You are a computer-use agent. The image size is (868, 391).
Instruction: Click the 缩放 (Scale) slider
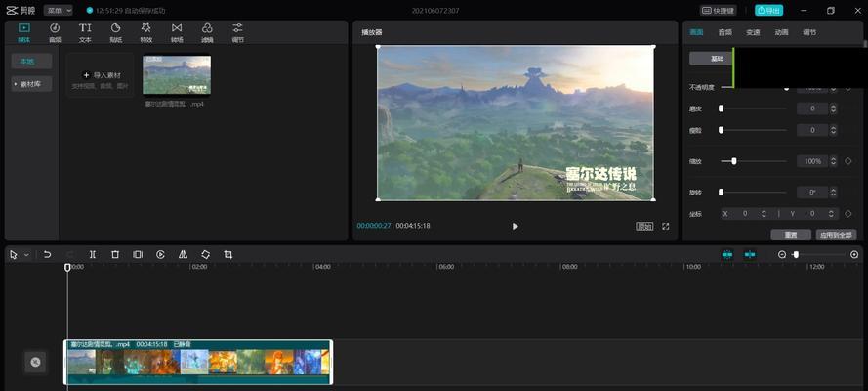click(x=754, y=161)
